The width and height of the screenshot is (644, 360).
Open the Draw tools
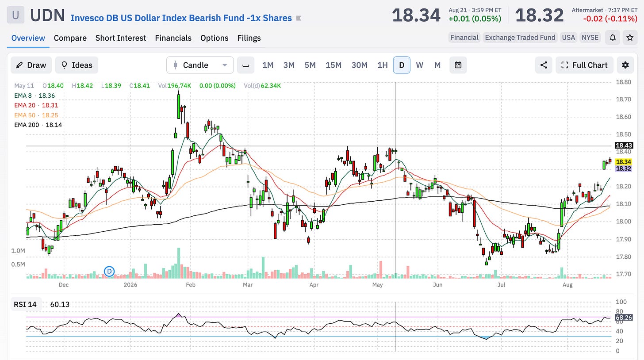[31, 65]
